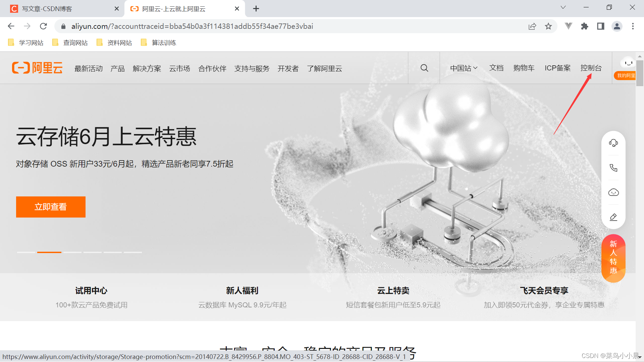This screenshot has width=644, height=362.
Task: Reload the page with refresh icon
Action: pos(43,26)
